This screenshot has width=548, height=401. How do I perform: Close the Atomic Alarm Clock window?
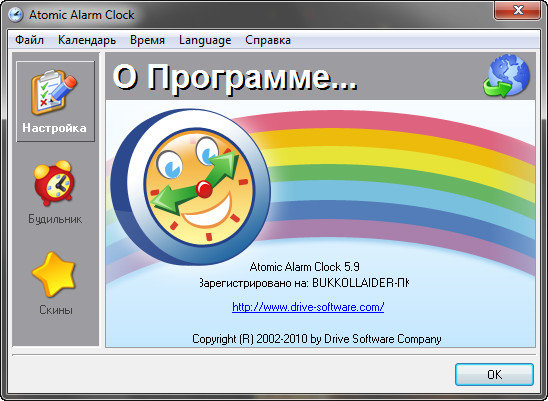(518, 10)
